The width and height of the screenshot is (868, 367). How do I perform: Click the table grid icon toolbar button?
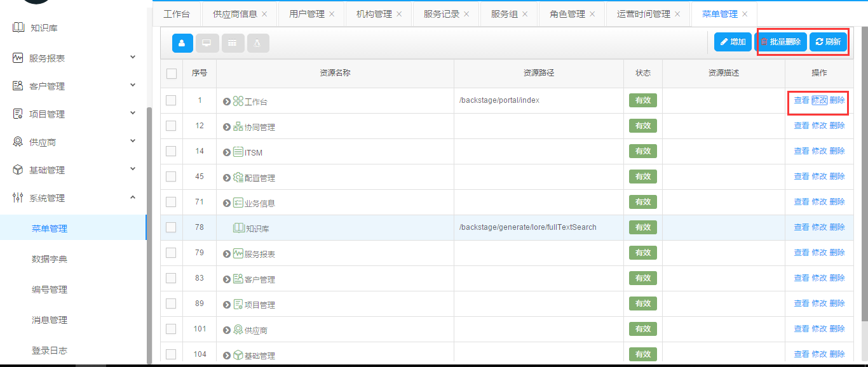(x=233, y=43)
